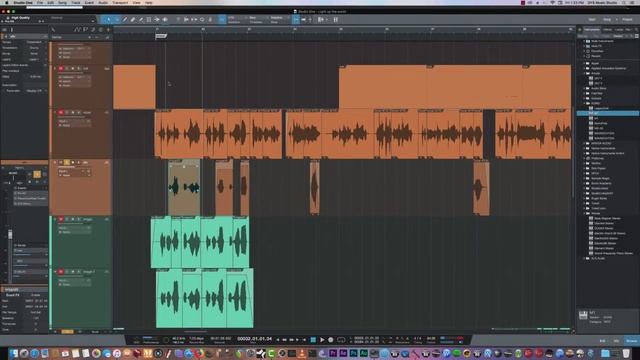Viewport: 640px width, 360px height.
Task: Select the Mute tool in the toolbar
Action: pyautogui.click(x=149, y=19)
